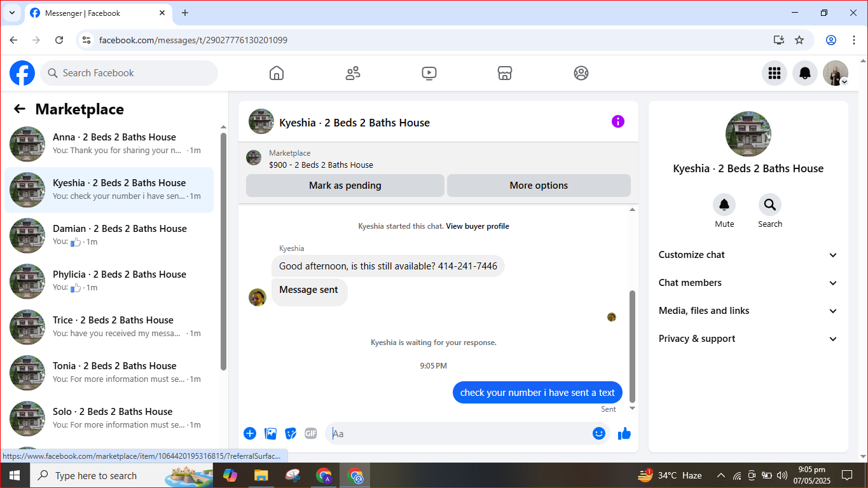
Task: Open Phylicia 2 Beds 2 Baths conversation
Action: click(109, 281)
